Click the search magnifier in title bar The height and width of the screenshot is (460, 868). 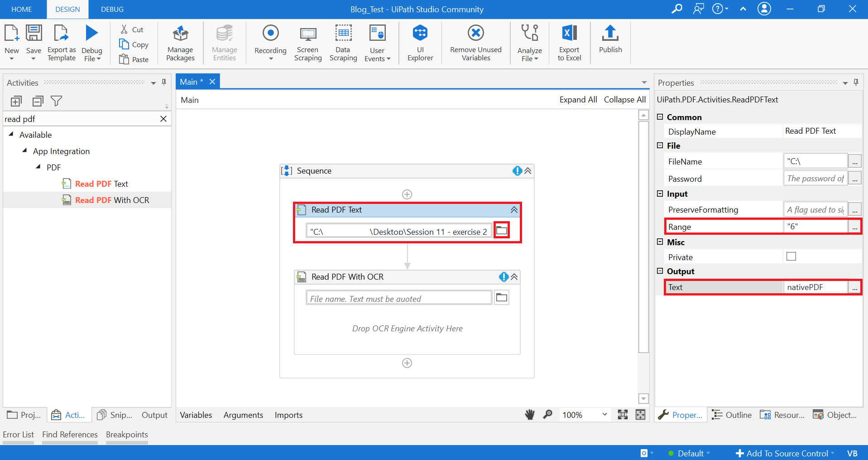point(676,9)
